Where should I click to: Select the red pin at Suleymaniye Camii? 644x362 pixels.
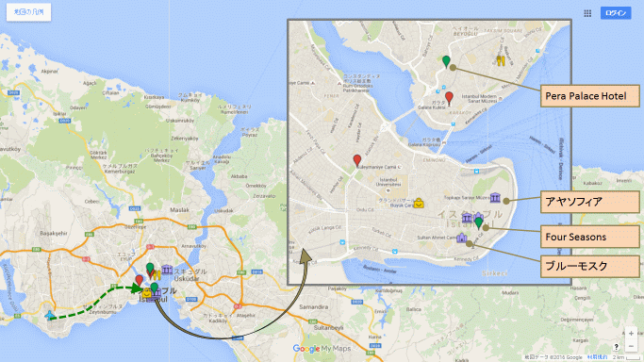tap(357, 160)
